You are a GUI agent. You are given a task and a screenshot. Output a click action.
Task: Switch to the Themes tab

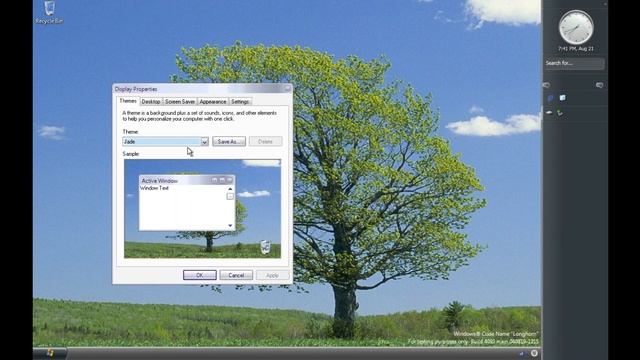(x=128, y=101)
